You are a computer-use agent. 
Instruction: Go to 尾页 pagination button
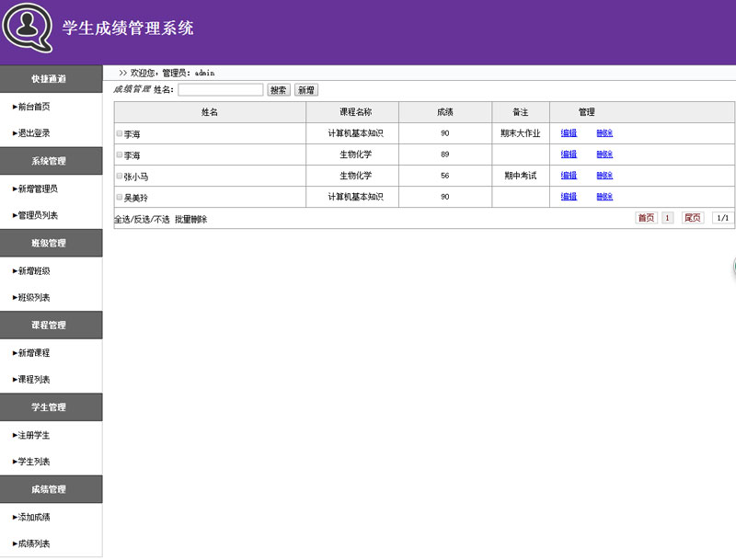(x=693, y=218)
